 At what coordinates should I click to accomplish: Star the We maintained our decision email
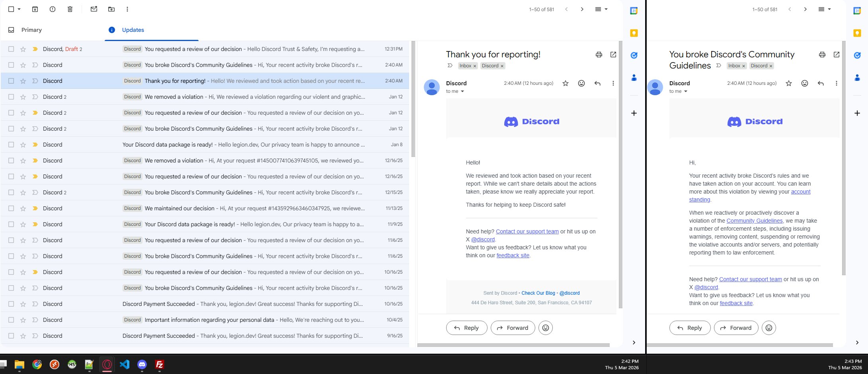[x=23, y=208]
